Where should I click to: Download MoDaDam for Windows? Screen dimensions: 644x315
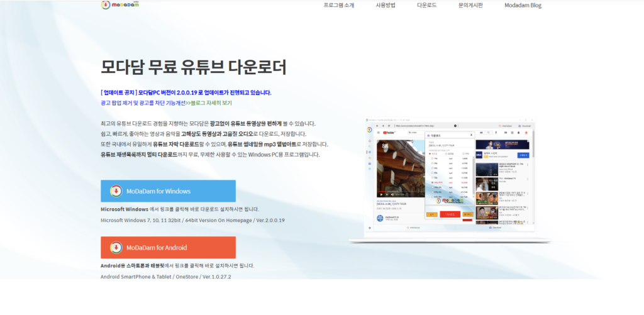[x=168, y=191]
